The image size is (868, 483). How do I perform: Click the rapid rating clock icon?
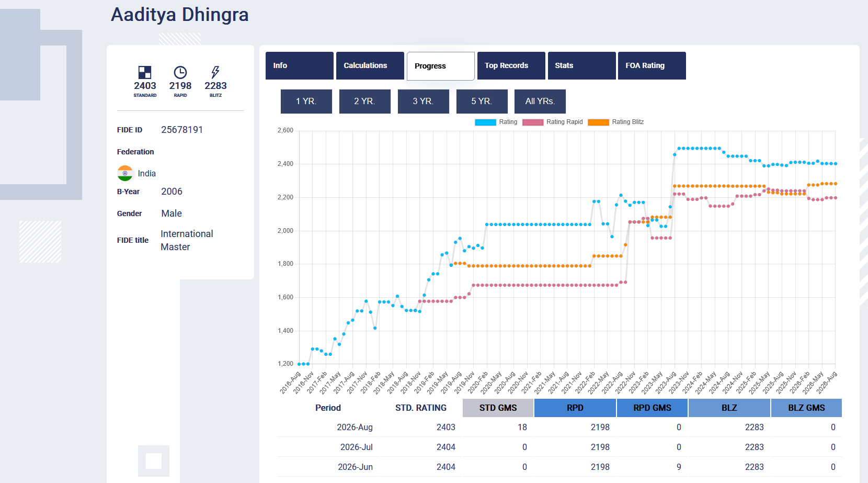pos(180,72)
